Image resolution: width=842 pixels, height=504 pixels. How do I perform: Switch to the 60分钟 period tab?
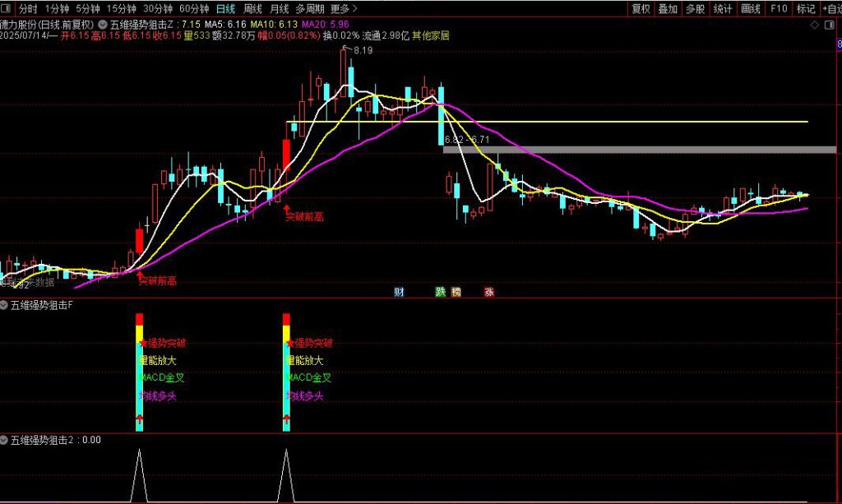192,9
